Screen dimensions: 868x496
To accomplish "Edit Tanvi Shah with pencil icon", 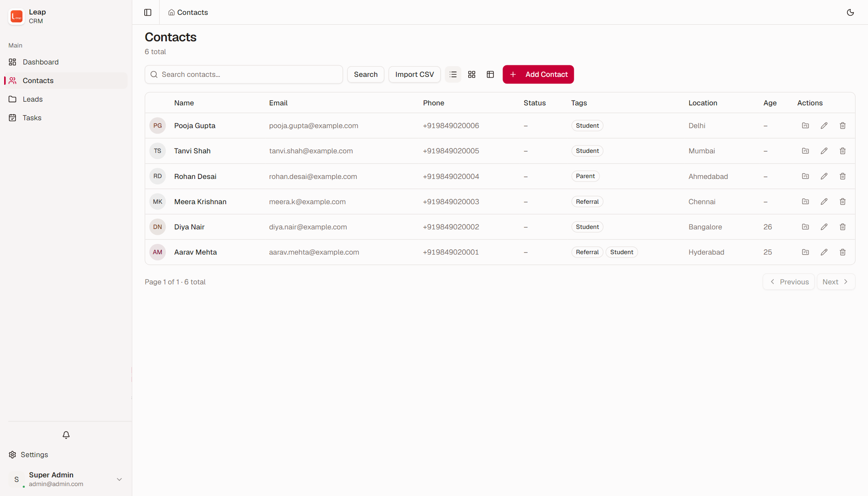I will tap(824, 151).
